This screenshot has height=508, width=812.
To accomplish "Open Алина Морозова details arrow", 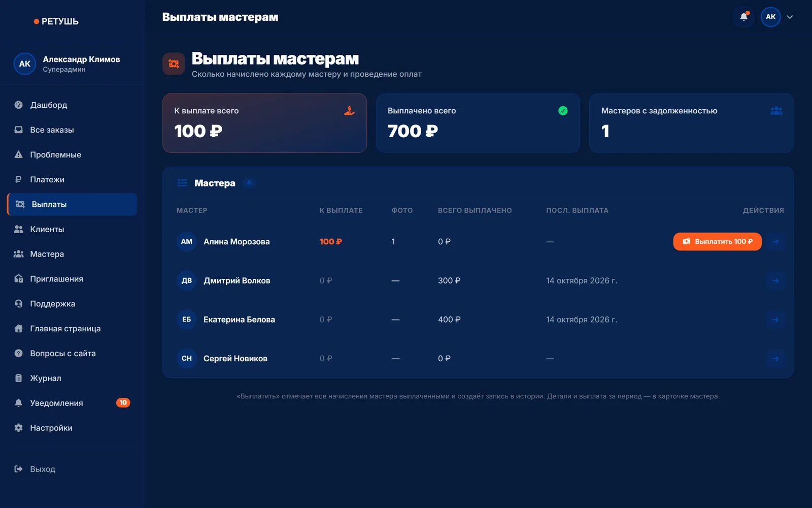I will click(x=775, y=242).
